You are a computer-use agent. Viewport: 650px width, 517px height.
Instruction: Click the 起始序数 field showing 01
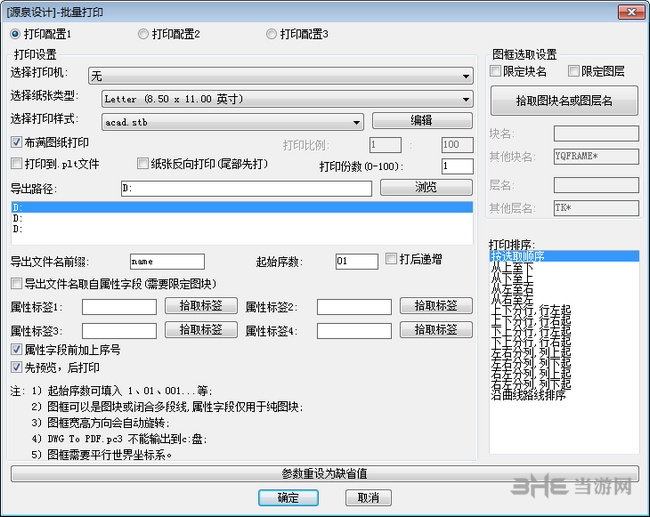(357, 262)
